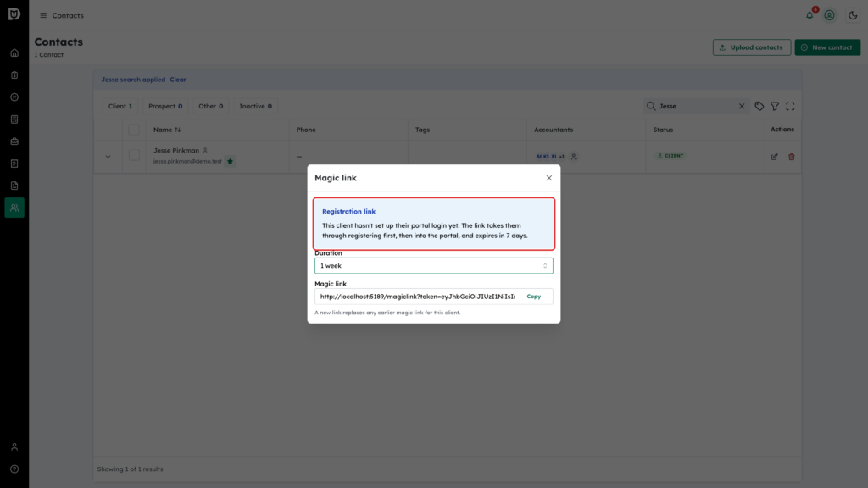Image resolution: width=868 pixels, height=488 pixels.
Task: Open the clipboard icon in the sidebar
Action: click(14, 75)
